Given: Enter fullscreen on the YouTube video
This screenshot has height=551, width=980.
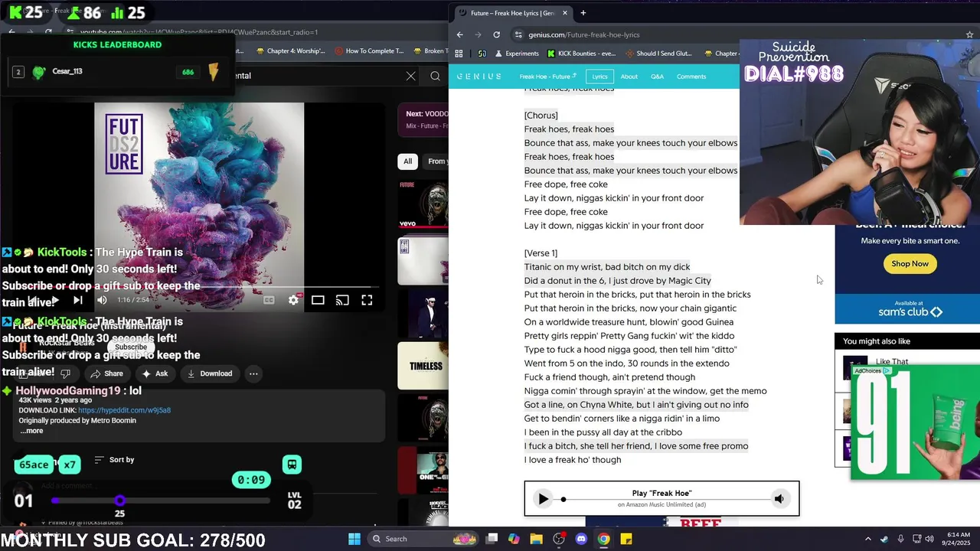Looking at the screenshot, I should (367, 300).
